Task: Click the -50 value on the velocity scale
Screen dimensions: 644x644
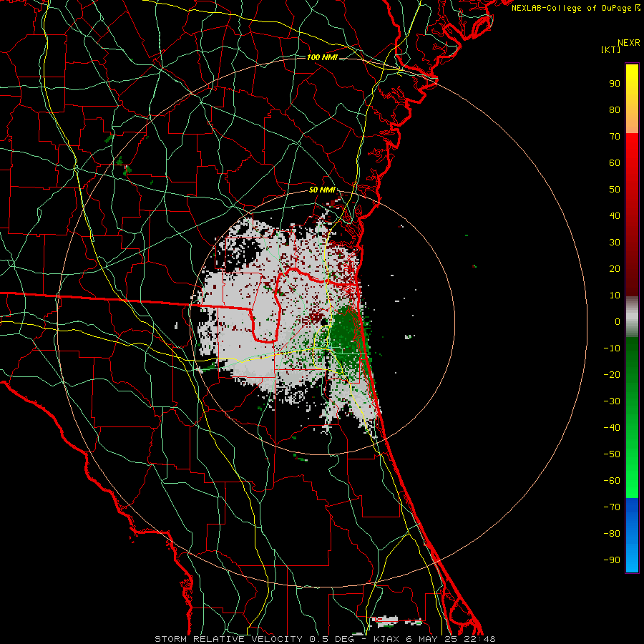Action: 612,454
